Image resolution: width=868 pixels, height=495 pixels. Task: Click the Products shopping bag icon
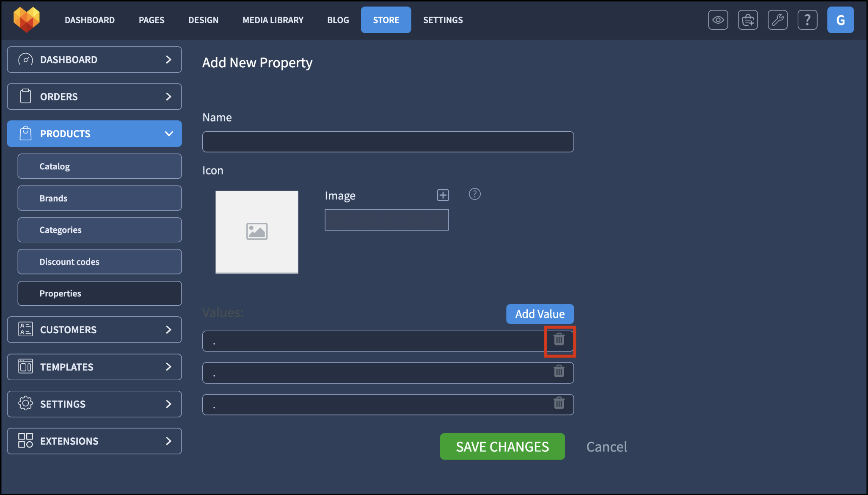(25, 133)
